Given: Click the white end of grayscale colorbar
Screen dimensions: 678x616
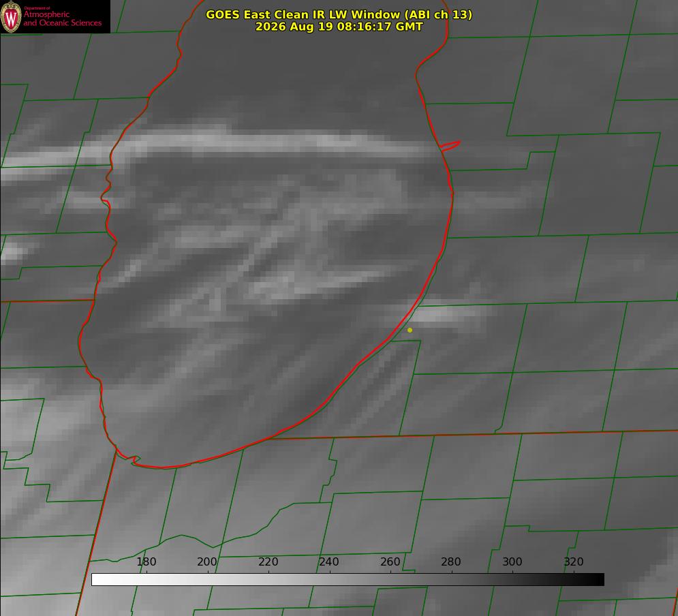Looking at the screenshot, I should coord(100,580).
